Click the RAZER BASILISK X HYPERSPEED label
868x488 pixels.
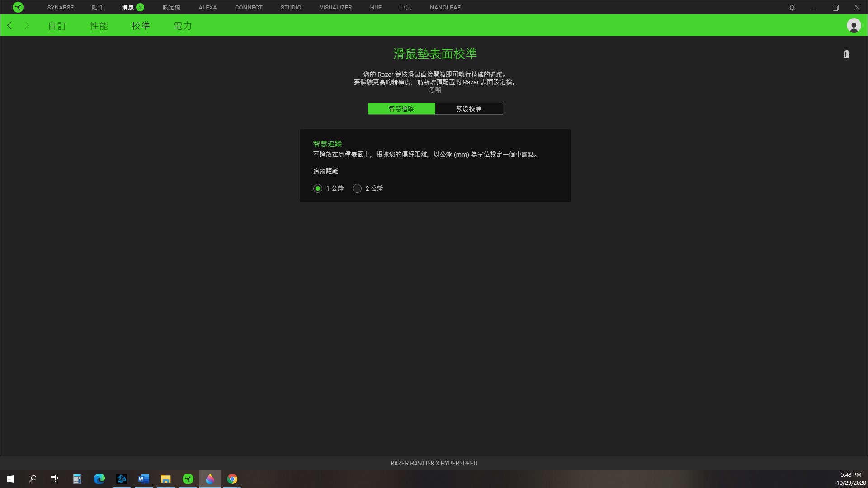point(434,463)
